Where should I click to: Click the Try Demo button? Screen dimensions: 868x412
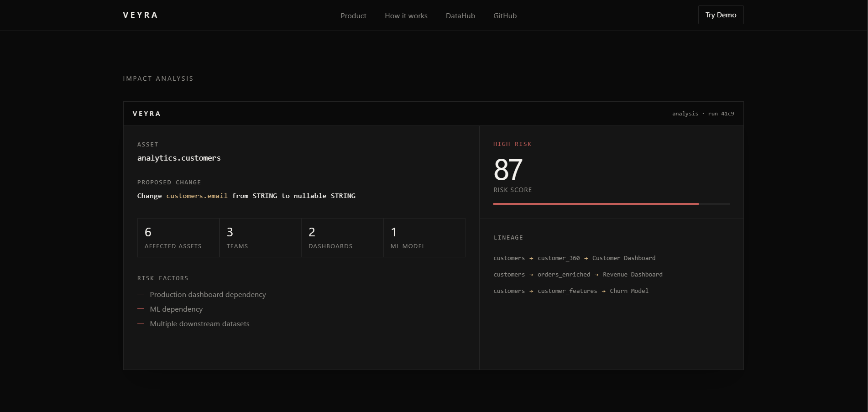(x=721, y=15)
